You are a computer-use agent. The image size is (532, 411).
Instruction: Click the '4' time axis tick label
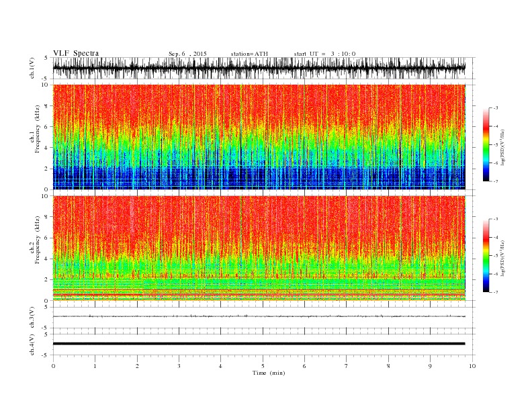pyautogui.click(x=220, y=366)
